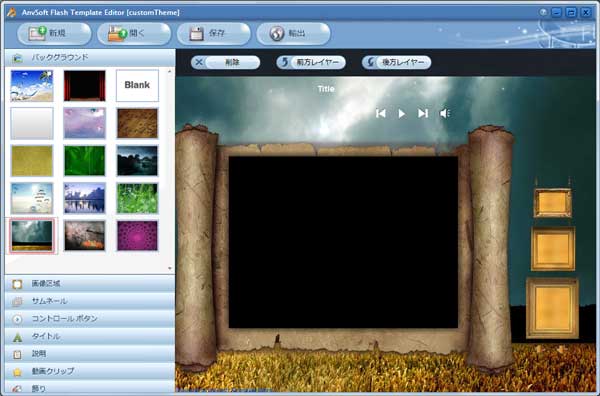The image size is (600, 396).
Task: Mute using the speaker icon on canvas
Action: point(445,114)
